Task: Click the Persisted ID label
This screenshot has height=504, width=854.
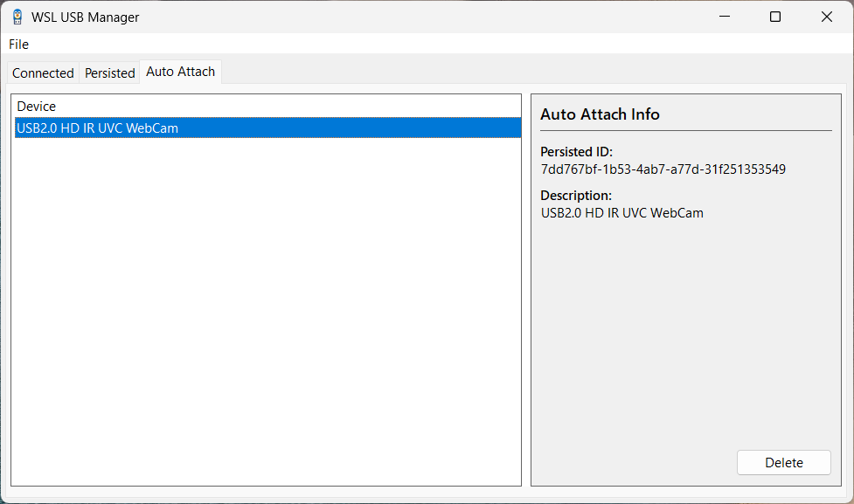Action: click(x=576, y=152)
